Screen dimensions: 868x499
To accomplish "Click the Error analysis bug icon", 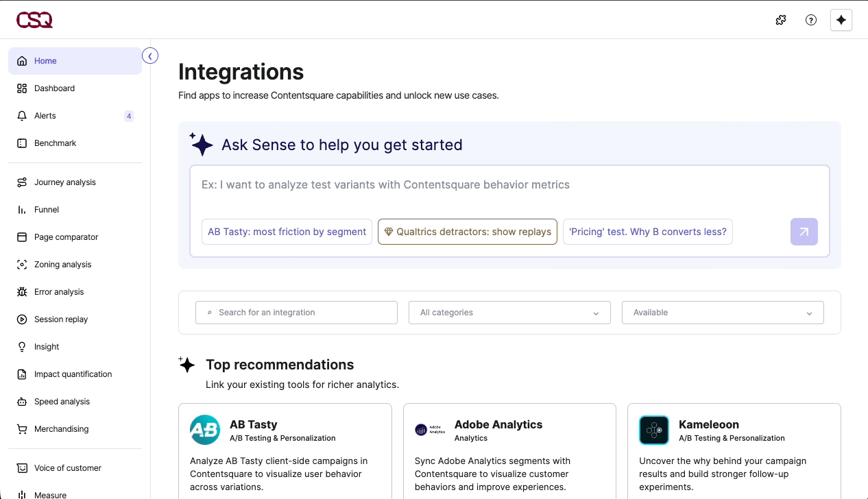I will [x=22, y=292].
